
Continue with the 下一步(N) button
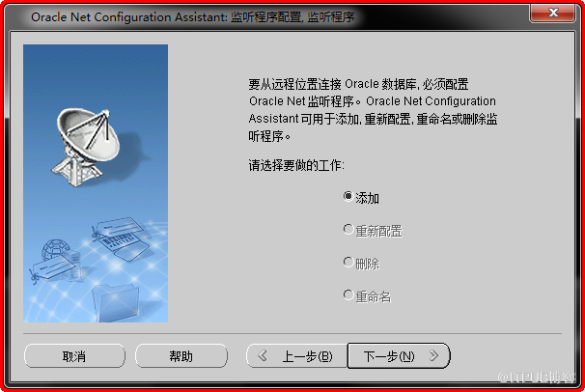399,356
